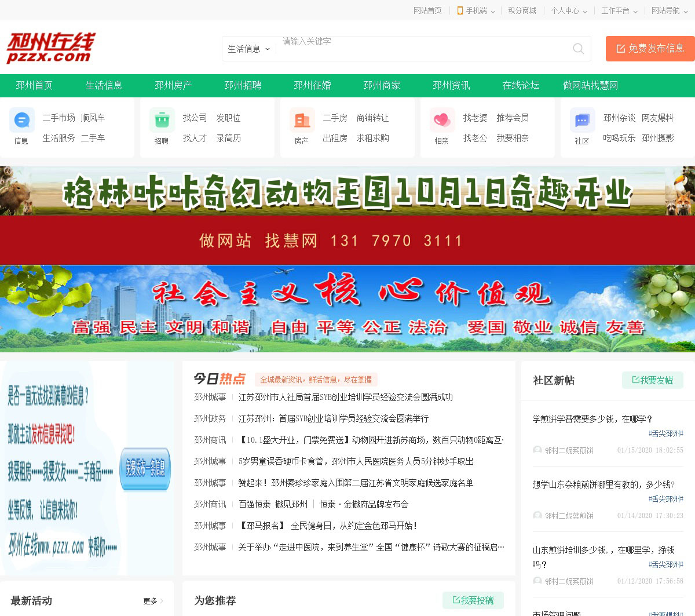Open 更多 link beside 最新活动
Viewport: 695px width, 616px height.
click(153, 601)
